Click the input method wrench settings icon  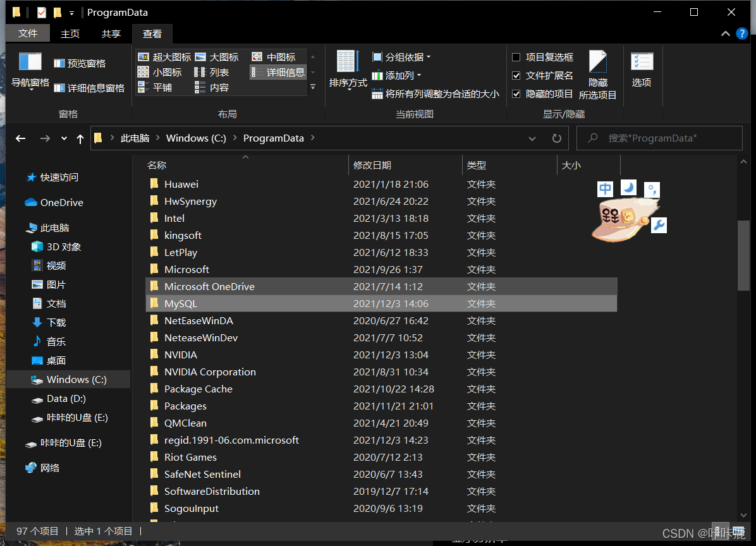coord(659,225)
